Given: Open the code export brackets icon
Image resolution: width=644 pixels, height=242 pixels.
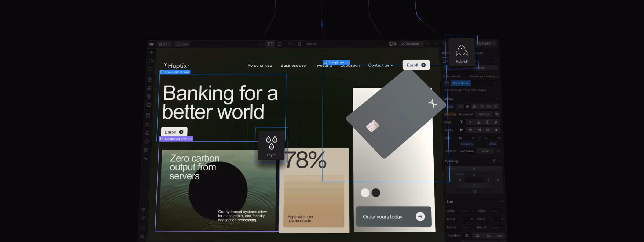Looking at the screenshot, I should [436, 44].
